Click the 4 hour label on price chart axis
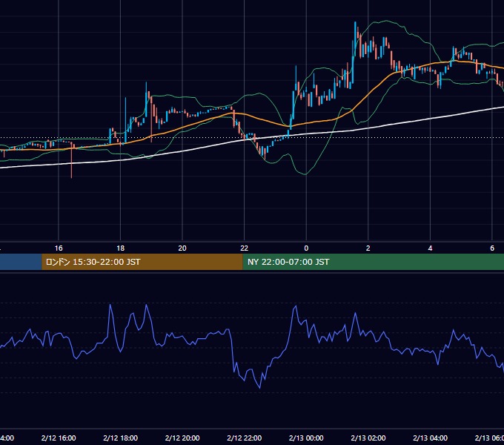 click(430, 248)
